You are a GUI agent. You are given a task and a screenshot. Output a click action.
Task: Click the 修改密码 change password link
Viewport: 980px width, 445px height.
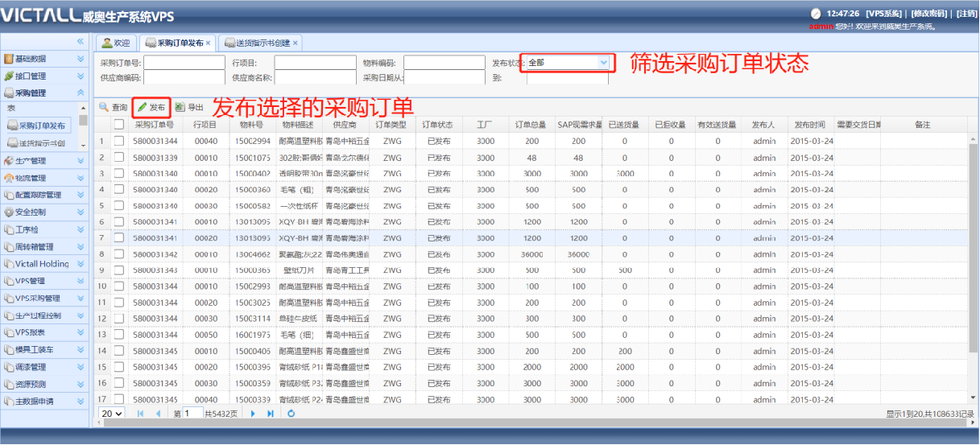930,14
